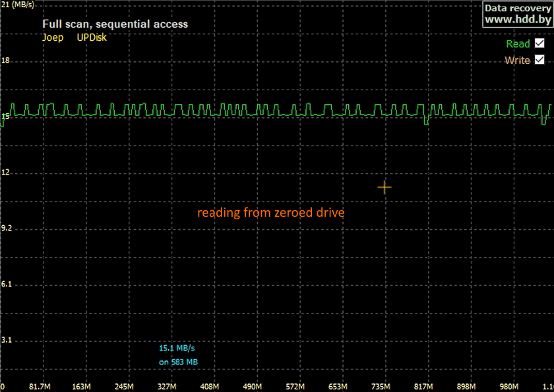Click the 'reading from zeroed drive' annotation
The width and height of the screenshot is (554, 392).
[x=270, y=212]
